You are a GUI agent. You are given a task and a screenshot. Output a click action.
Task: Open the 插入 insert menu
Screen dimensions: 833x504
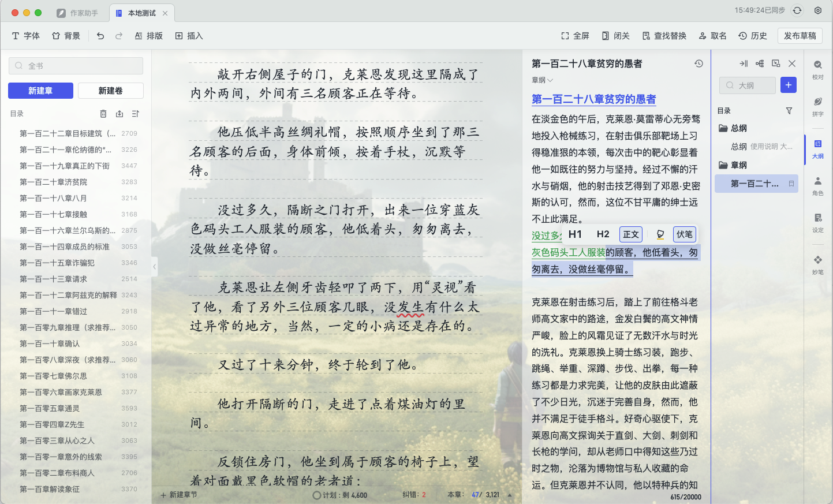pyautogui.click(x=189, y=36)
